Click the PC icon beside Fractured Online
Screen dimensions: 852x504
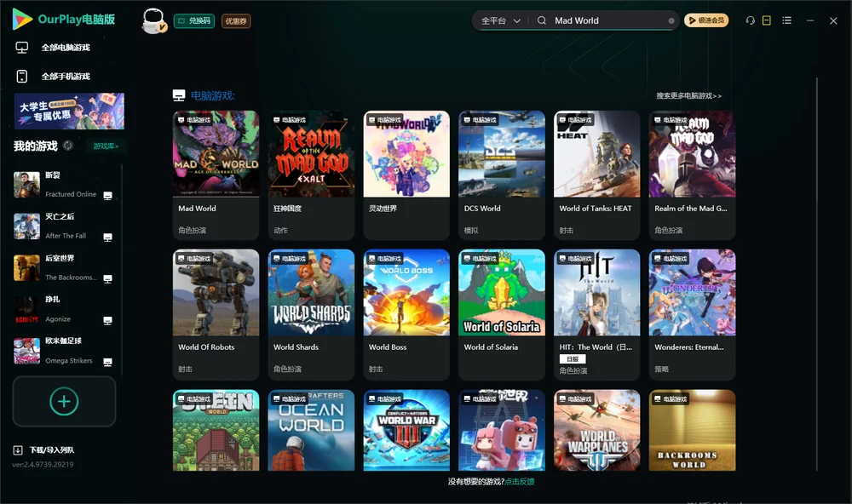click(107, 196)
